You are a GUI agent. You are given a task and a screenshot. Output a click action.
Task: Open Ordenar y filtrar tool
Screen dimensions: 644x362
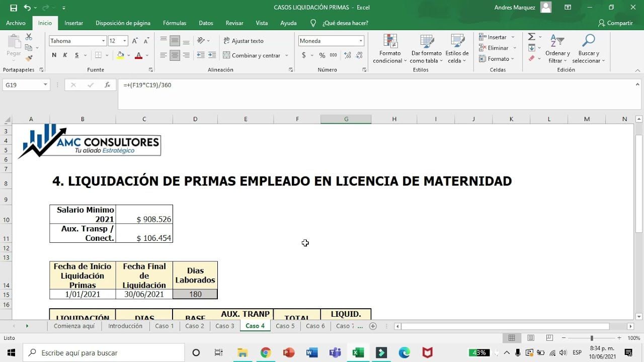point(557,49)
